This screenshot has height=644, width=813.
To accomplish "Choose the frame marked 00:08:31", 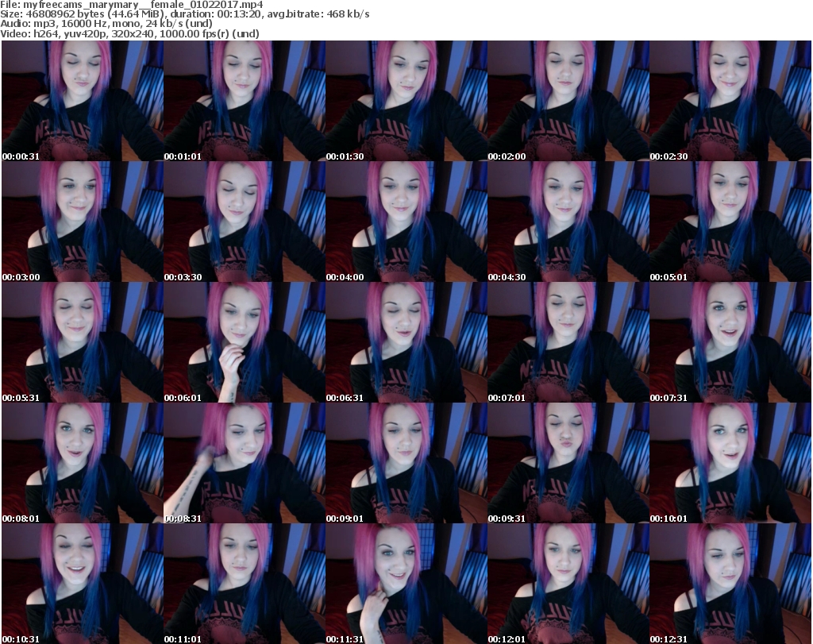I will click(245, 464).
